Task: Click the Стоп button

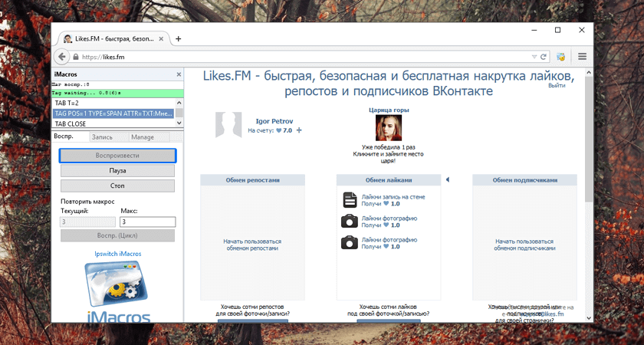Action: coord(117,186)
